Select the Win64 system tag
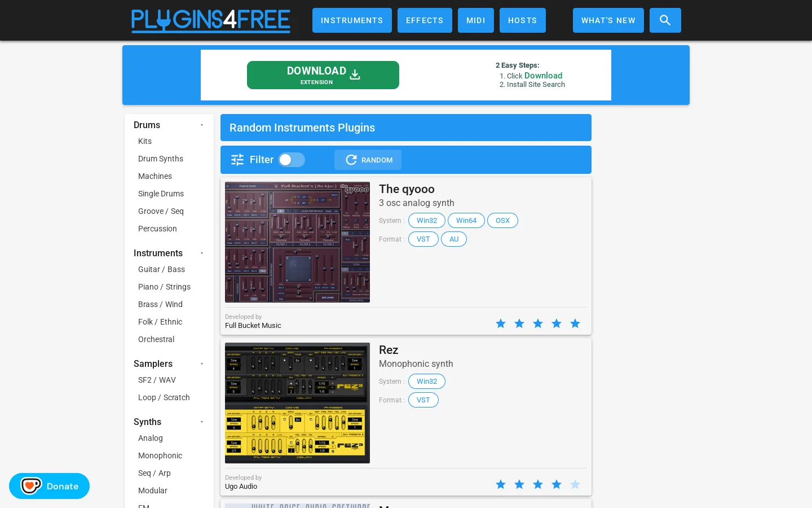This screenshot has height=508, width=812. pyautogui.click(x=466, y=221)
